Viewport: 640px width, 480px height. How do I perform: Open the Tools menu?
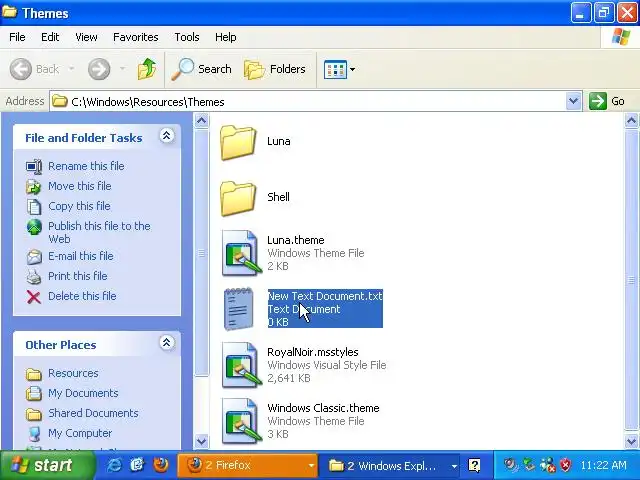(x=187, y=37)
